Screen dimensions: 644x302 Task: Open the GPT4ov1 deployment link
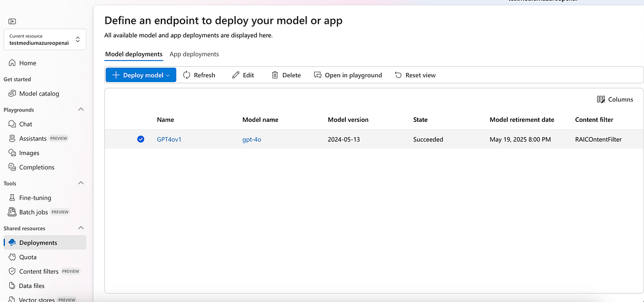pos(169,140)
